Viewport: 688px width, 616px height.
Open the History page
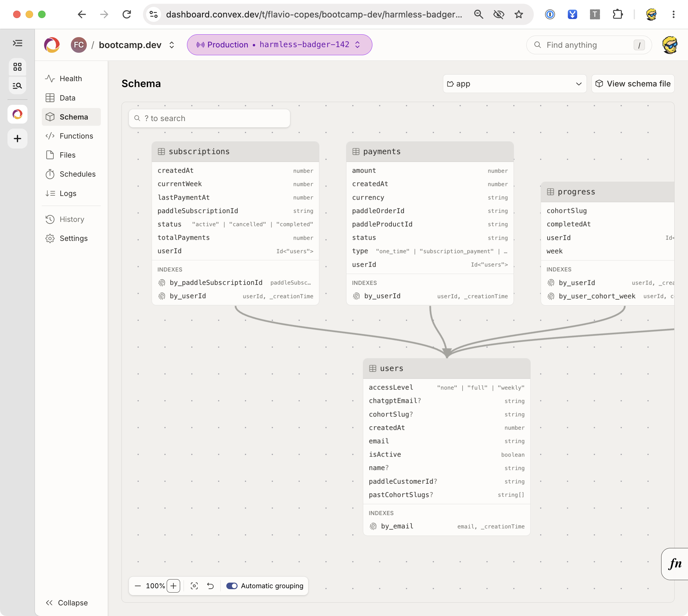click(71, 219)
